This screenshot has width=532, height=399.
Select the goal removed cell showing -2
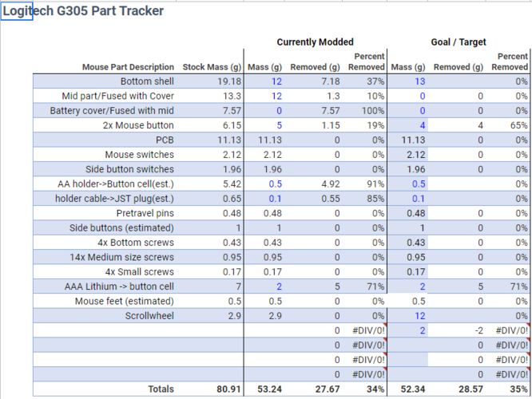(478, 330)
